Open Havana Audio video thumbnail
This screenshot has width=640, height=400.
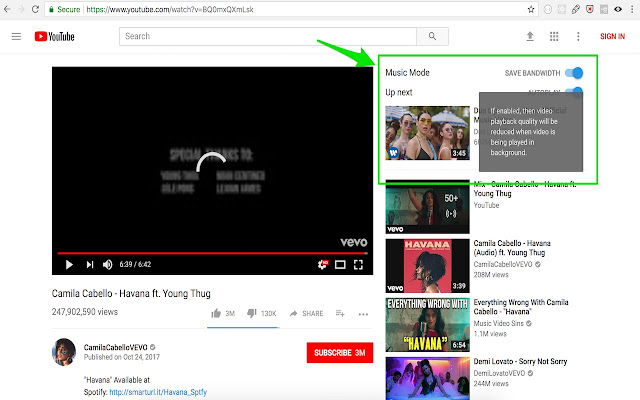427,266
